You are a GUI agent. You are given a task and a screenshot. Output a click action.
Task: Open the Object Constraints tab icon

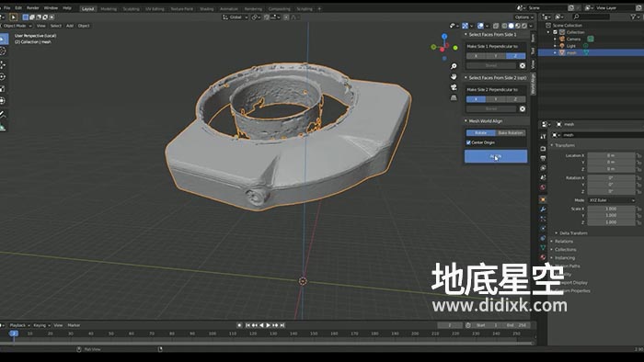543,238
